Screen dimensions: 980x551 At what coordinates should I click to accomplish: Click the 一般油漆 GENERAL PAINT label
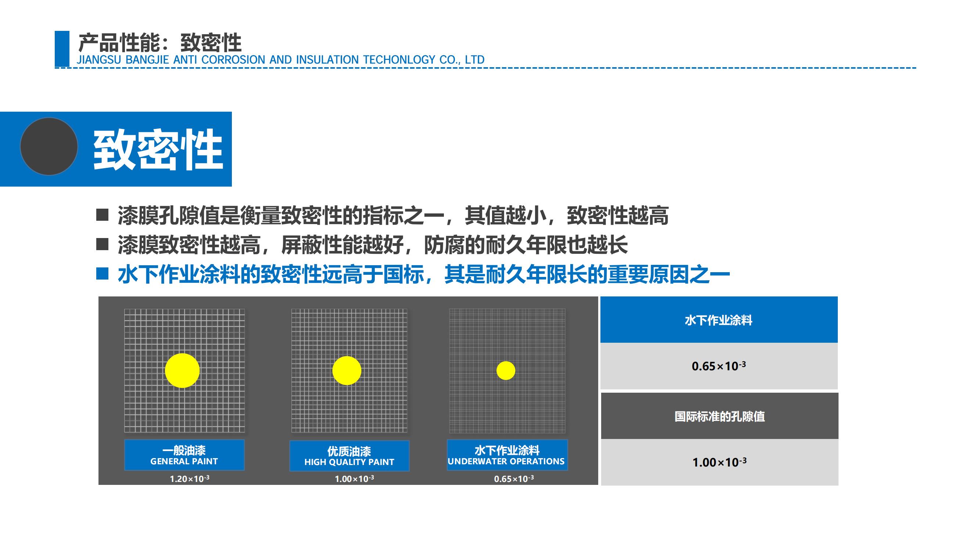pyautogui.click(x=184, y=455)
